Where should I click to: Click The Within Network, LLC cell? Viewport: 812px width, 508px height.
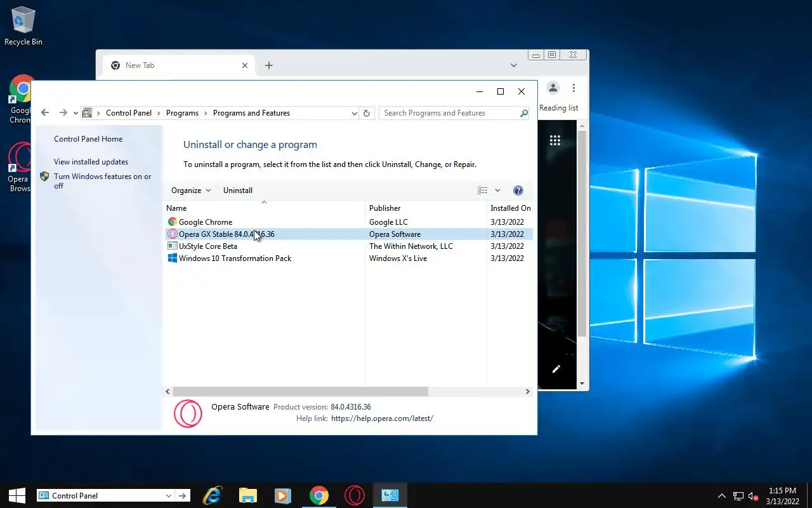click(411, 246)
